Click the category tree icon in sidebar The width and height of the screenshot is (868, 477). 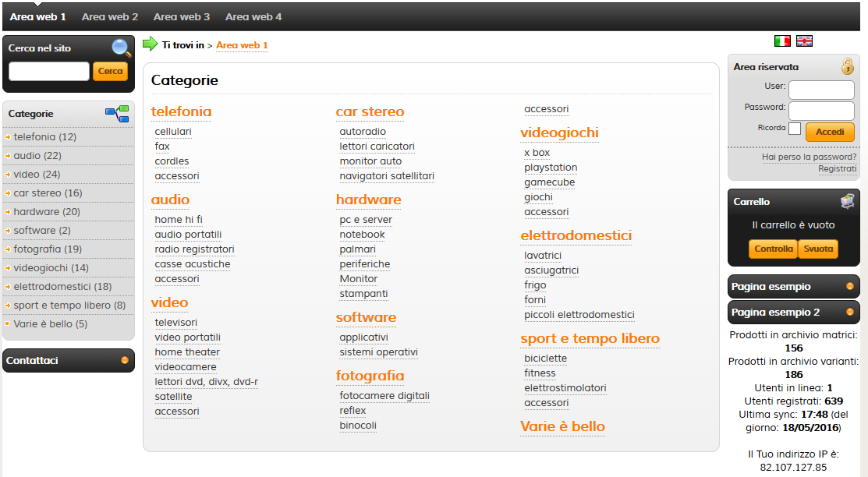117,114
